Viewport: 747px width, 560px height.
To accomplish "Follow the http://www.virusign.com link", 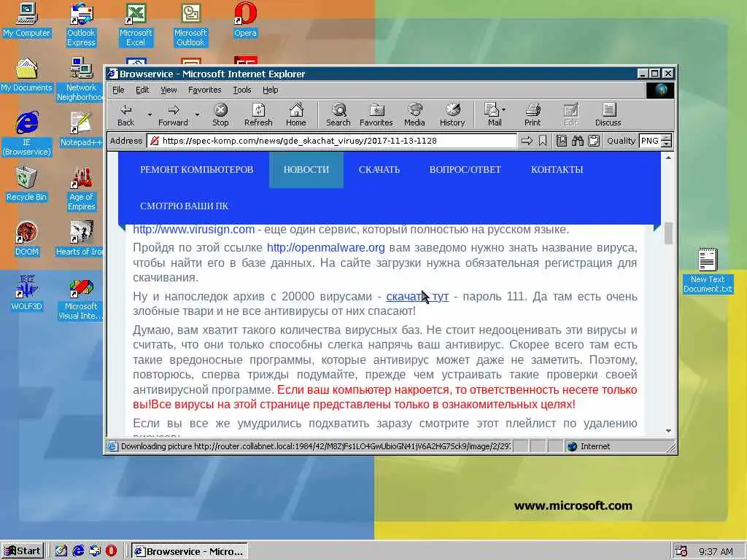I will click(193, 230).
